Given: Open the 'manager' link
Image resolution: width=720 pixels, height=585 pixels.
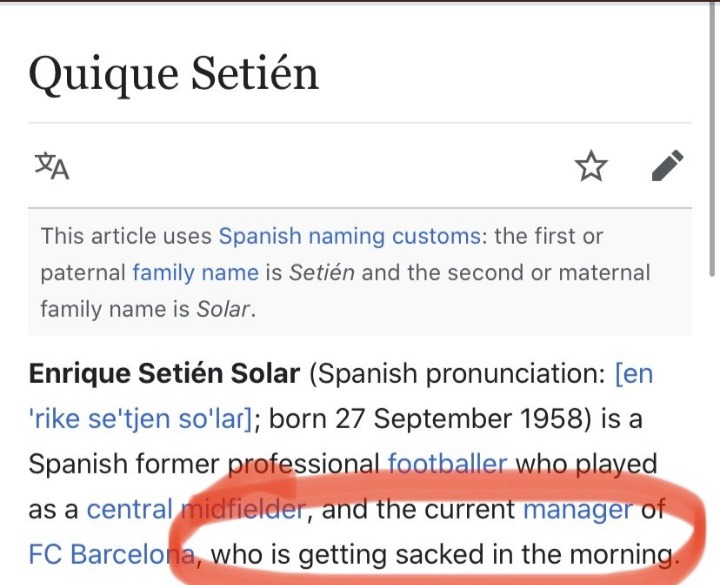Looking at the screenshot, I should [x=577, y=509].
